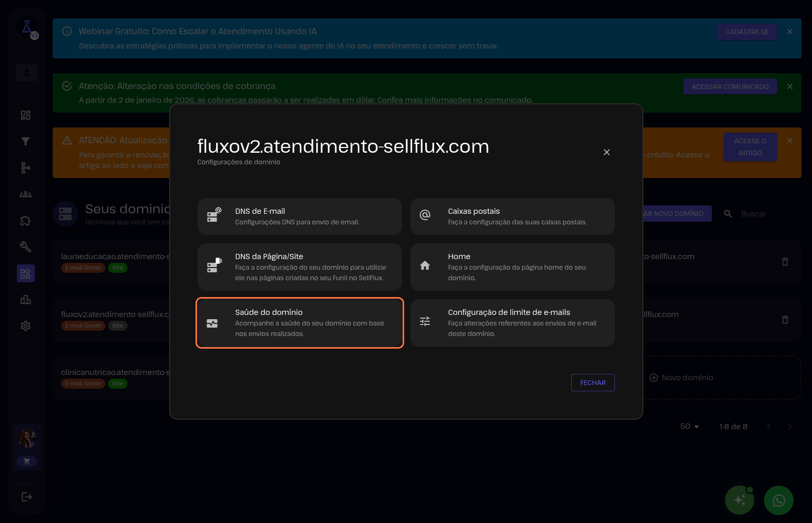Open the AI sparkle assistant icon
This screenshot has height=523, width=812.
(739, 500)
